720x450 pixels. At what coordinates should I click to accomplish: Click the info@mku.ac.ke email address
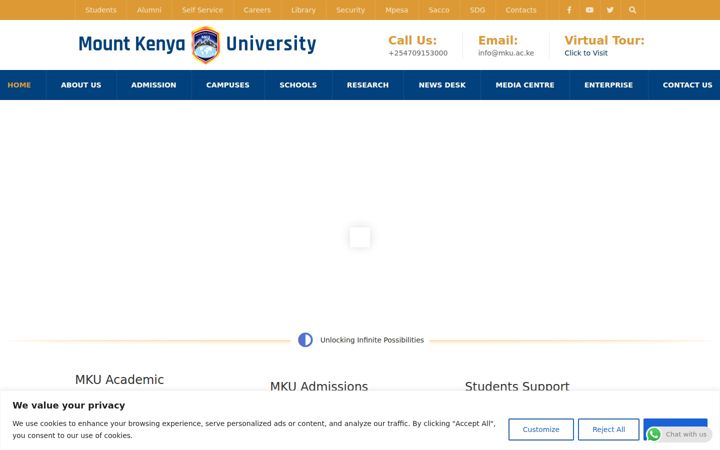click(506, 53)
